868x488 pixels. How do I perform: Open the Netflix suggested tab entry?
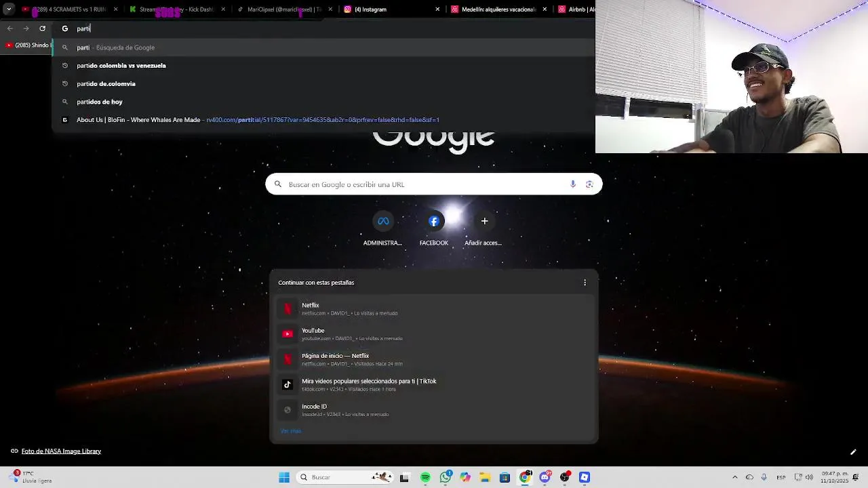(434, 308)
